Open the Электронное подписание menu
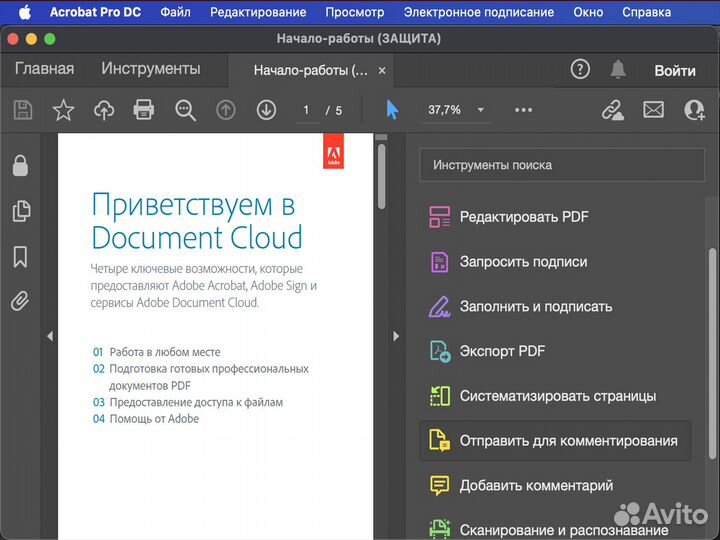The image size is (720, 540). [479, 12]
